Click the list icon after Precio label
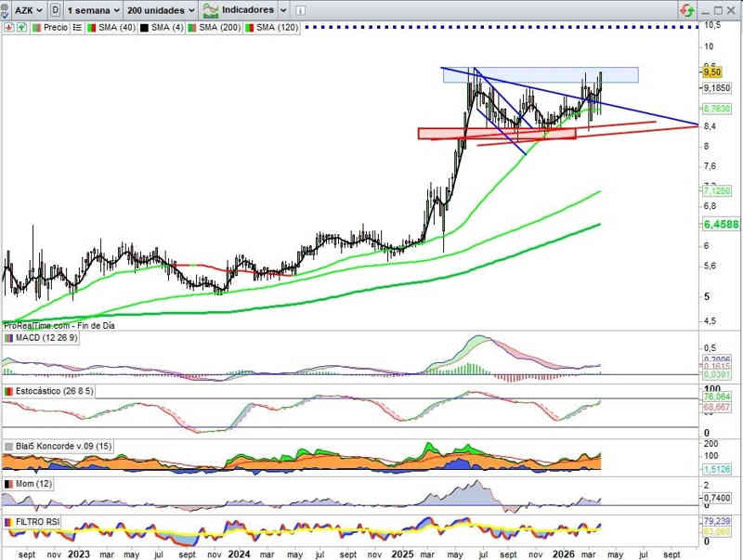This screenshot has width=743, height=560. (x=75, y=28)
